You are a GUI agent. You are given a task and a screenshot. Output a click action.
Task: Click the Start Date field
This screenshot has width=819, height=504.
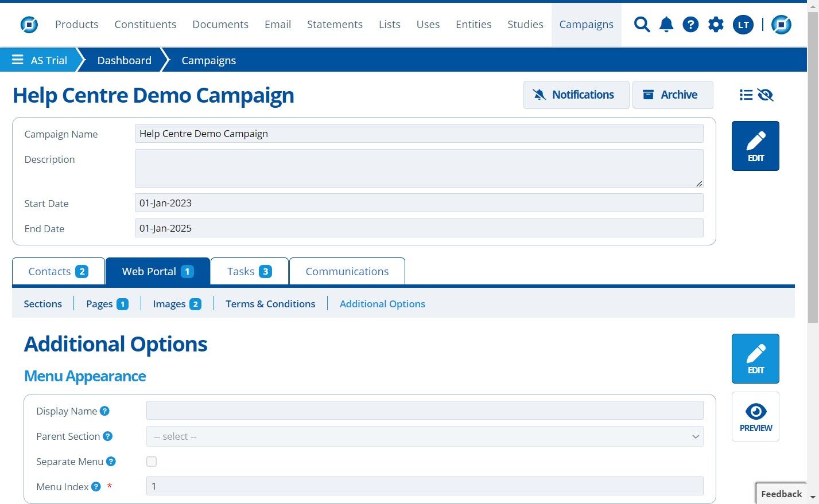click(419, 203)
